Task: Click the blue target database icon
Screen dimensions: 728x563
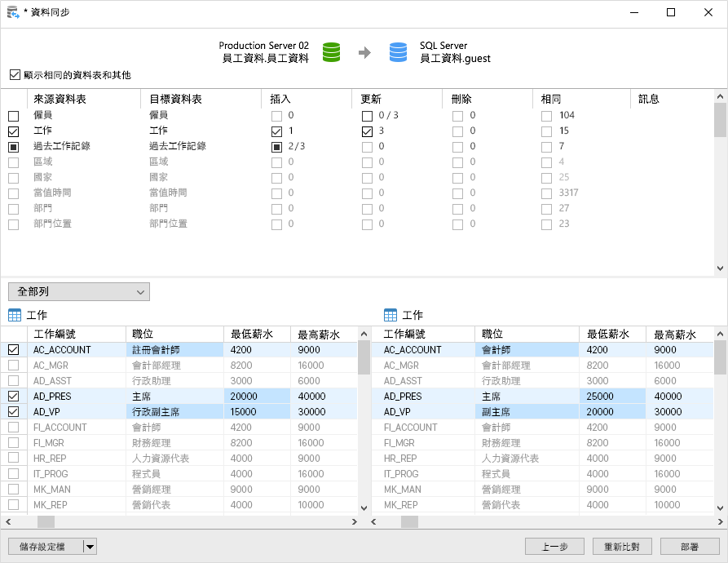Action: point(398,52)
